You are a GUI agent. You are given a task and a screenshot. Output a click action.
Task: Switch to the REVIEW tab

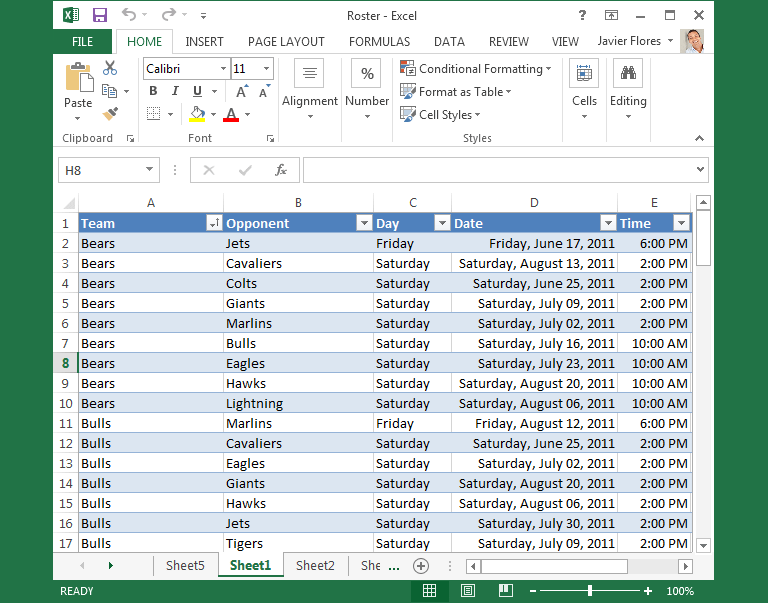click(x=509, y=42)
